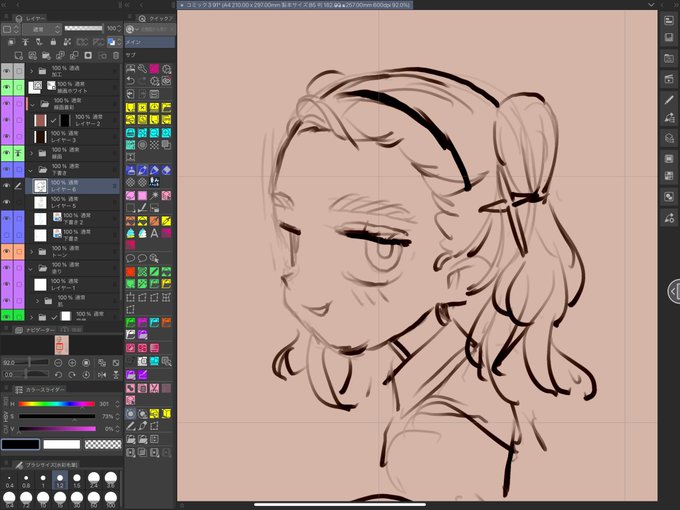This screenshot has height=510, width=680.
Task: Expand the 線画 layer folder
Action: [31, 153]
